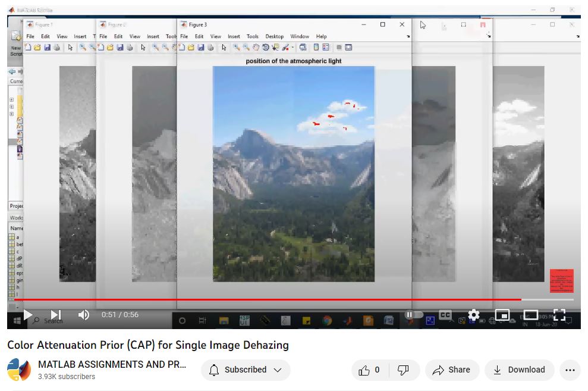Open the Tools menu in Figure 3
The image size is (588, 391).
pyautogui.click(x=252, y=36)
